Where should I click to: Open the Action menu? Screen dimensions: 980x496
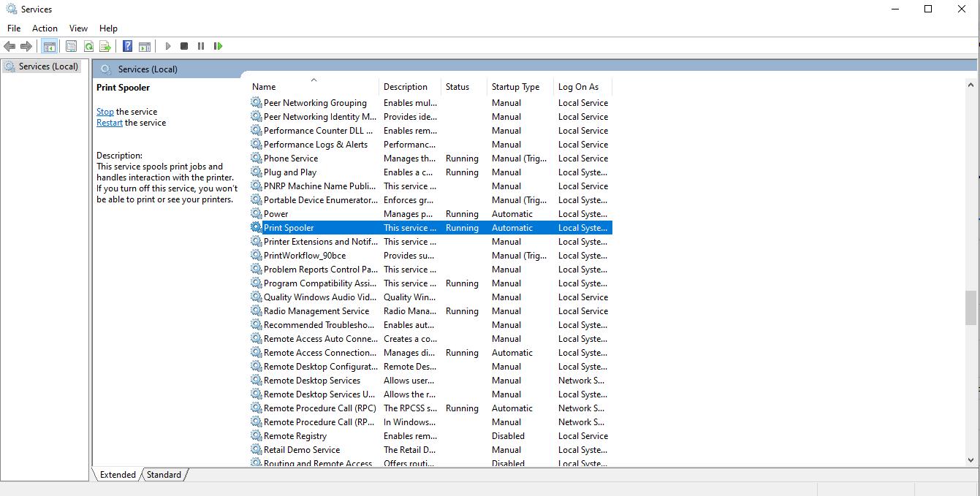pyautogui.click(x=45, y=28)
